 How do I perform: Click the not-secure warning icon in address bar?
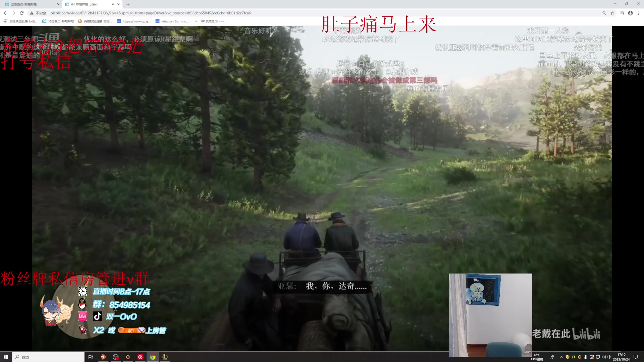[32, 13]
